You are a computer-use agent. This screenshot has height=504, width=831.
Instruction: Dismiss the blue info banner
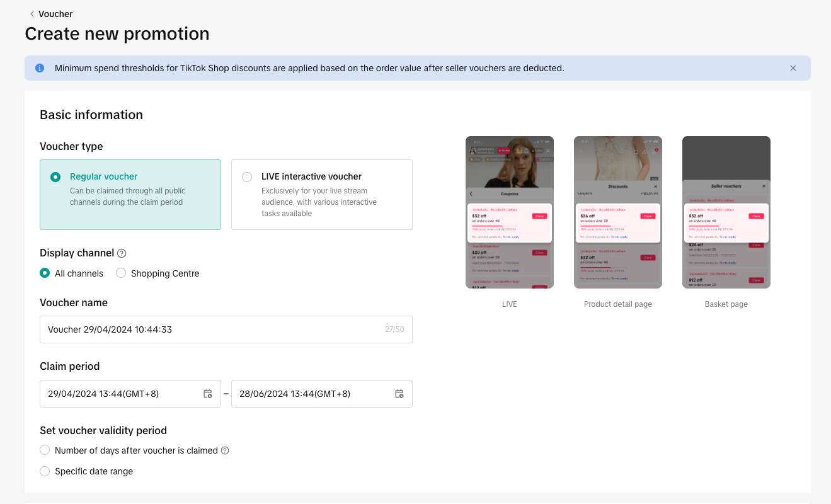(x=793, y=68)
